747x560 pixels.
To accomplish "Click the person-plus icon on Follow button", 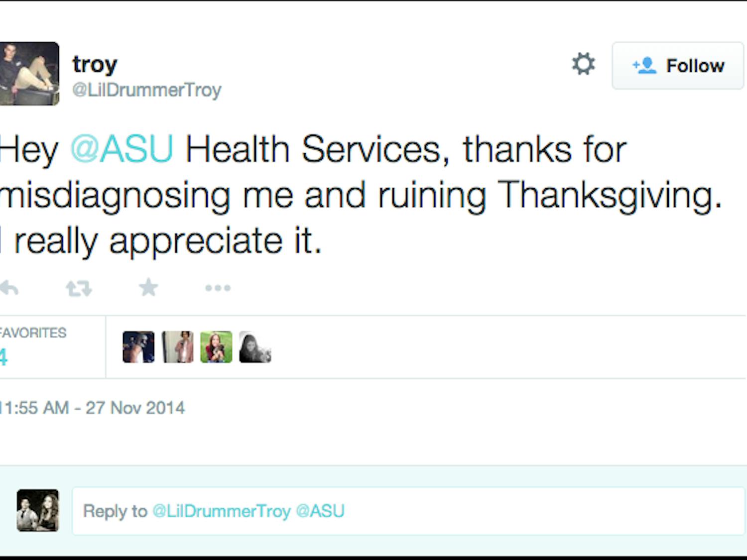I will coord(643,65).
